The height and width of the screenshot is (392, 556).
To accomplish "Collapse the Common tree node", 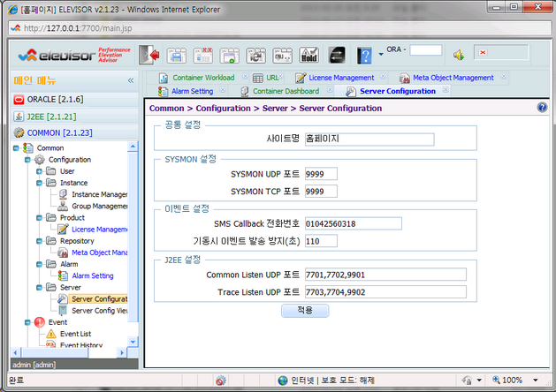I will tap(16, 148).
